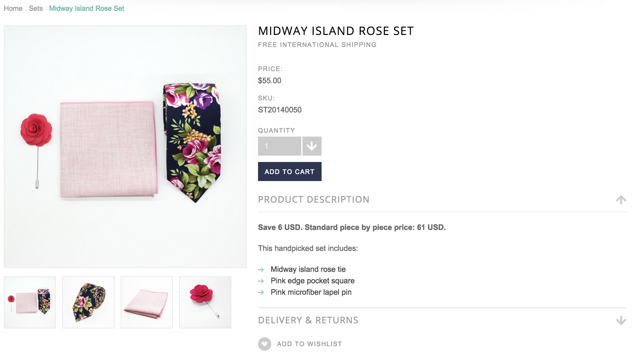Expand the Delivery & Returns section arrow
This screenshot has height=364, width=633.
pyautogui.click(x=621, y=320)
